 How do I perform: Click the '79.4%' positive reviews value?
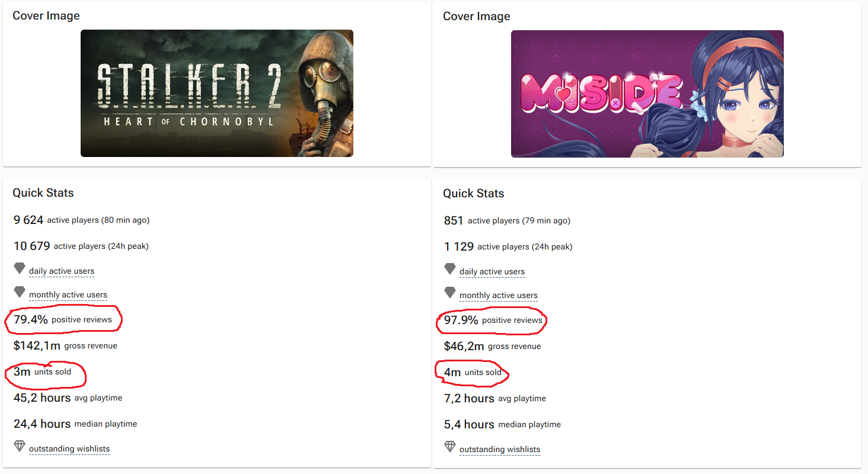tap(31, 319)
